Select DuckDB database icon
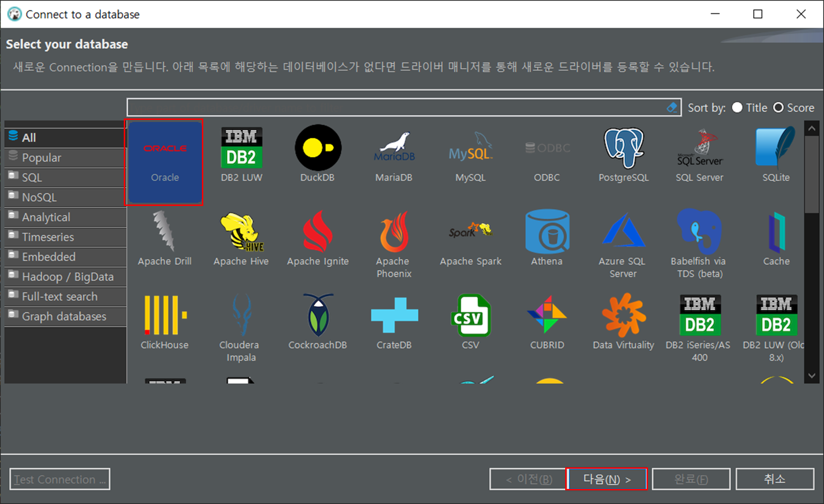Screen dimensions: 824x504 click(318, 148)
